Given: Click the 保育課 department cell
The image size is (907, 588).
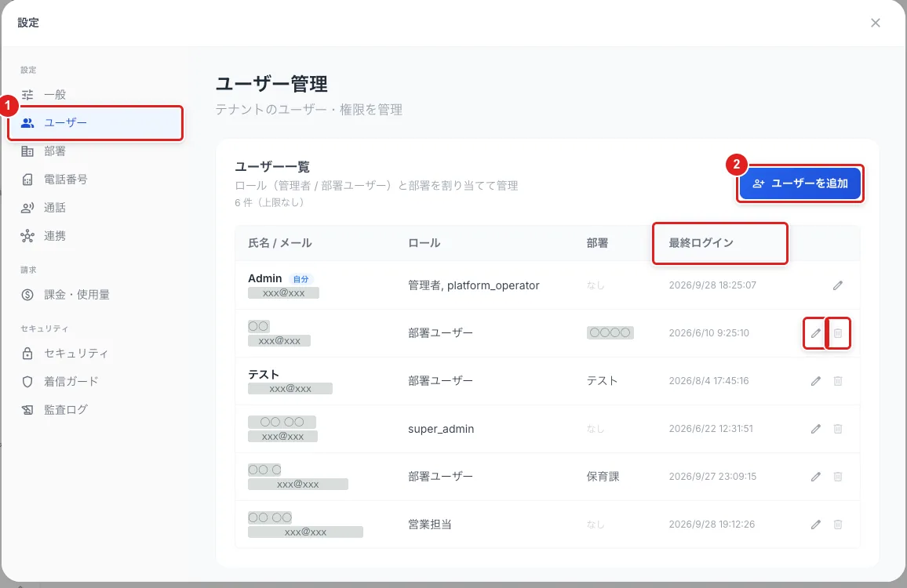Looking at the screenshot, I should click(x=603, y=477).
